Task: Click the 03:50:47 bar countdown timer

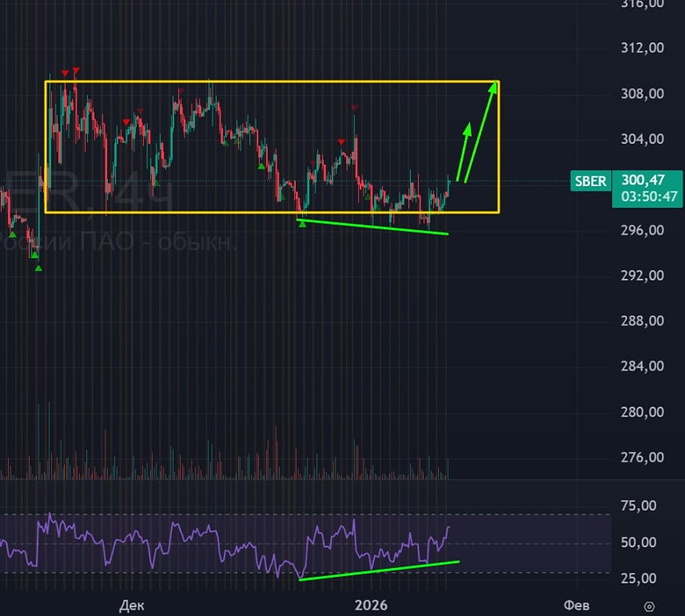Action: (x=649, y=197)
